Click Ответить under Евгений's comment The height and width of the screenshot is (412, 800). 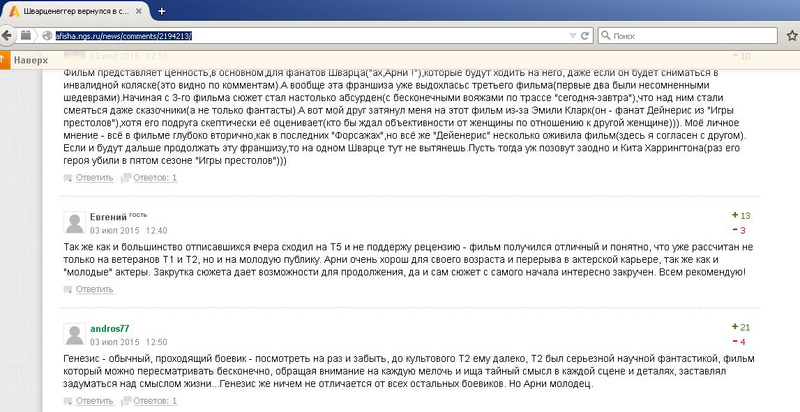click(x=94, y=290)
